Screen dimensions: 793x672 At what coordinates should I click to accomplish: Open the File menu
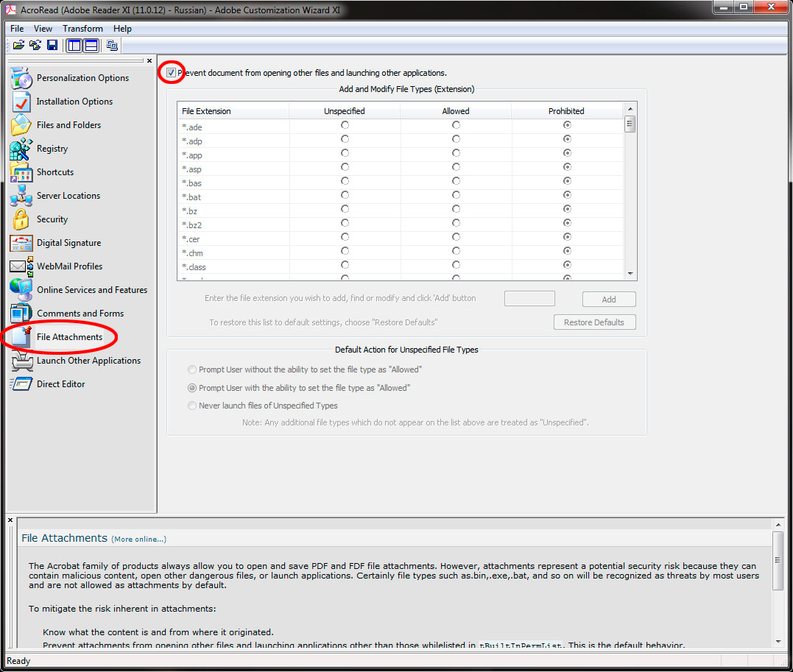(x=17, y=28)
